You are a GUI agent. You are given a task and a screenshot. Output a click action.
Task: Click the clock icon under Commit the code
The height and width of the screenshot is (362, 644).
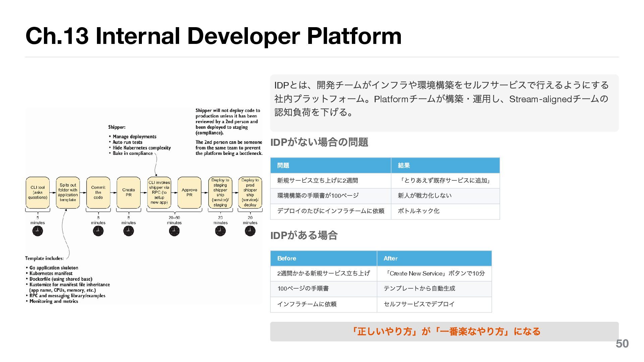click(x=98, y=231)
